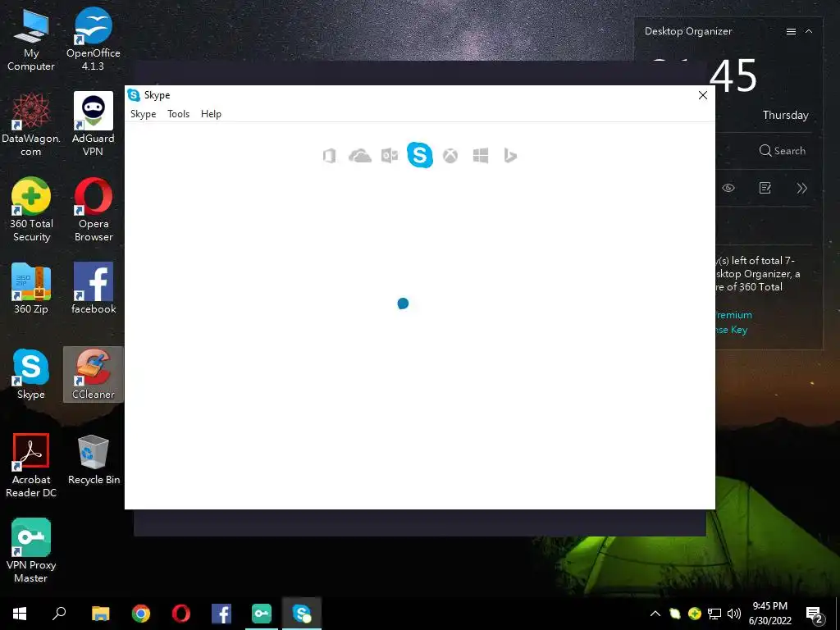The image size is (840, 630).
Task: Click the Windows logo icon in Skype header
Action: coord(481,156)
